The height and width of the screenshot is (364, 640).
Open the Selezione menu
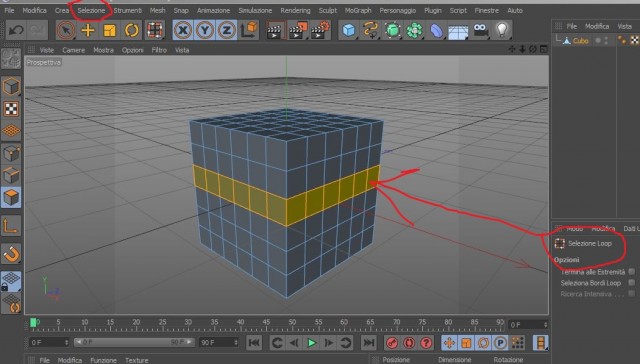[x=91, y=10]
